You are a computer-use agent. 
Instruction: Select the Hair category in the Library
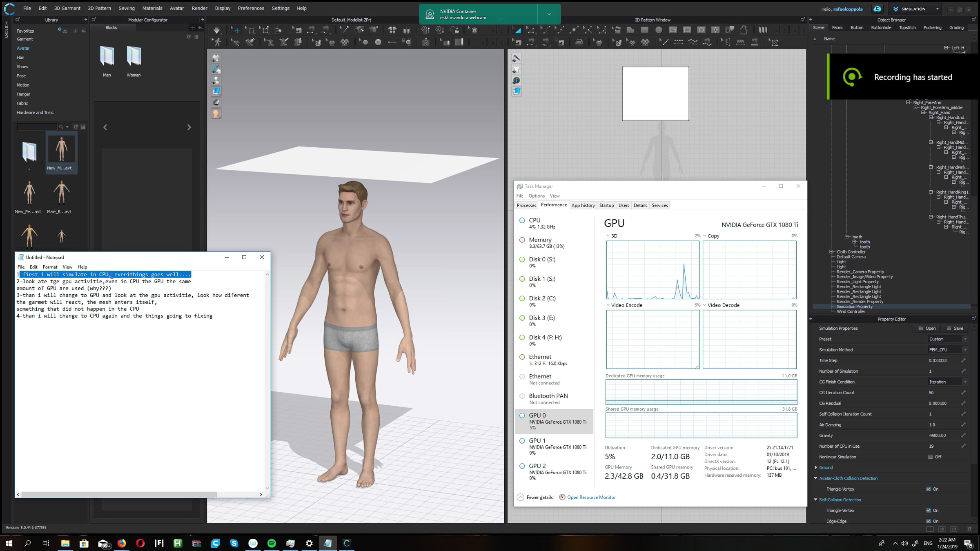(x=20, y=58)
